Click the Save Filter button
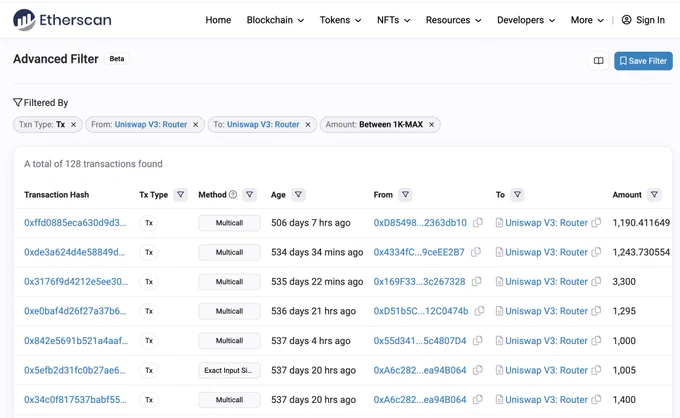Viewport: 680px width, 418px height. (x=643, y=61)
